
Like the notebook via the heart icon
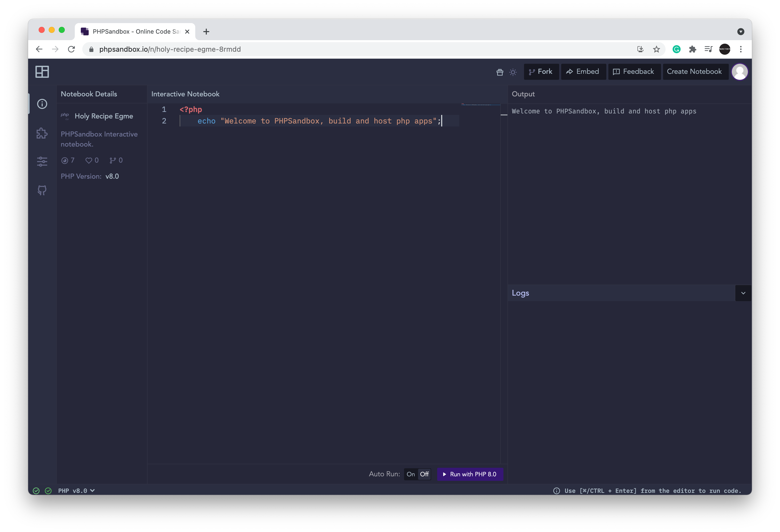(88, 160)
